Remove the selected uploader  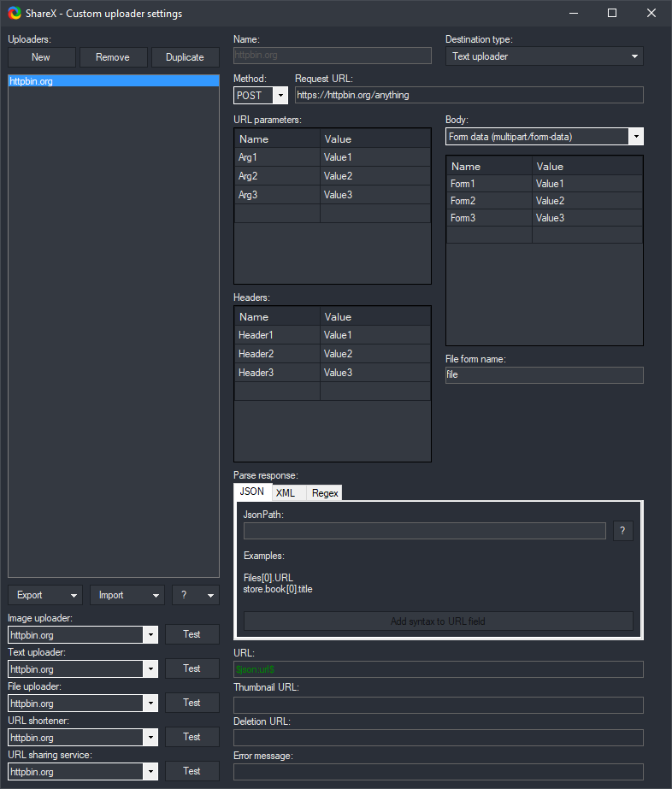point(113,57)
